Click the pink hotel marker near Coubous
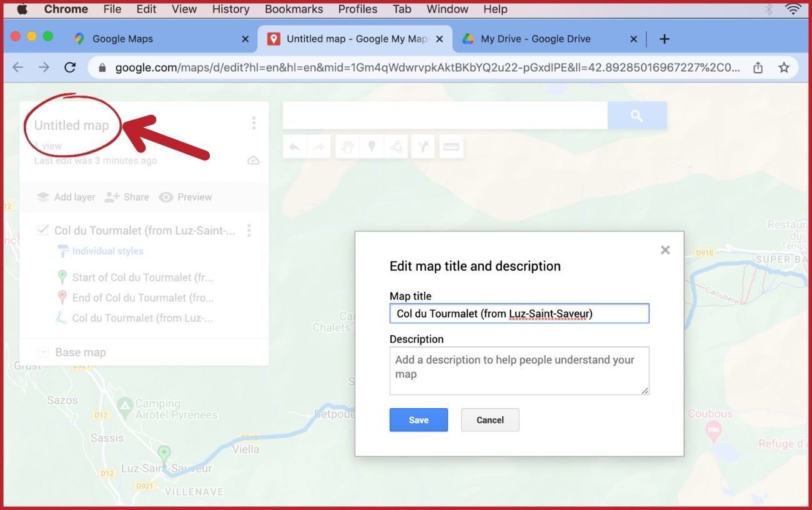The height and width of the screenshot is (510, 812). (713, 430)
